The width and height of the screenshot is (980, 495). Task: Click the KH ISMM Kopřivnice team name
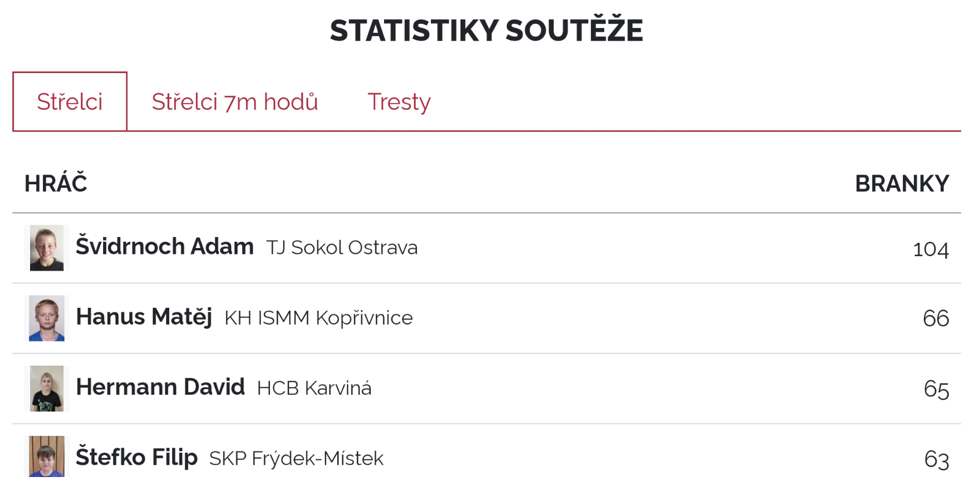coord(319,318)
